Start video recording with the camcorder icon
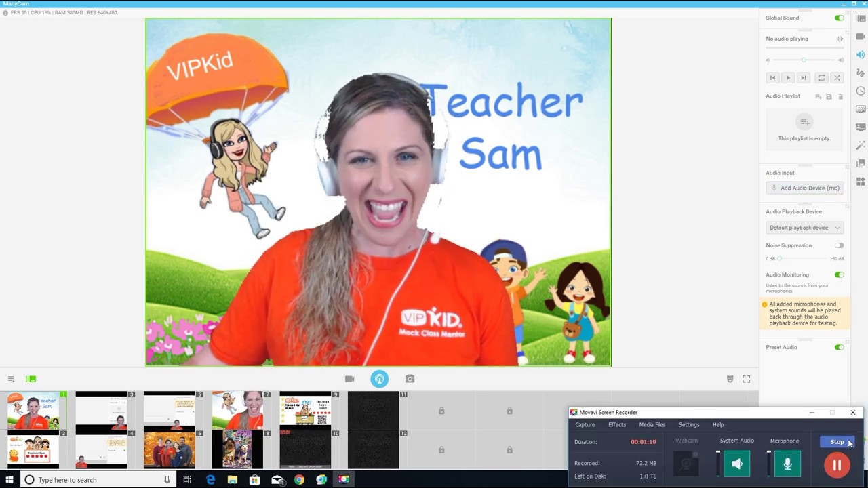The image size is (868, 488). pyautogui.click(x=349, y=379)
